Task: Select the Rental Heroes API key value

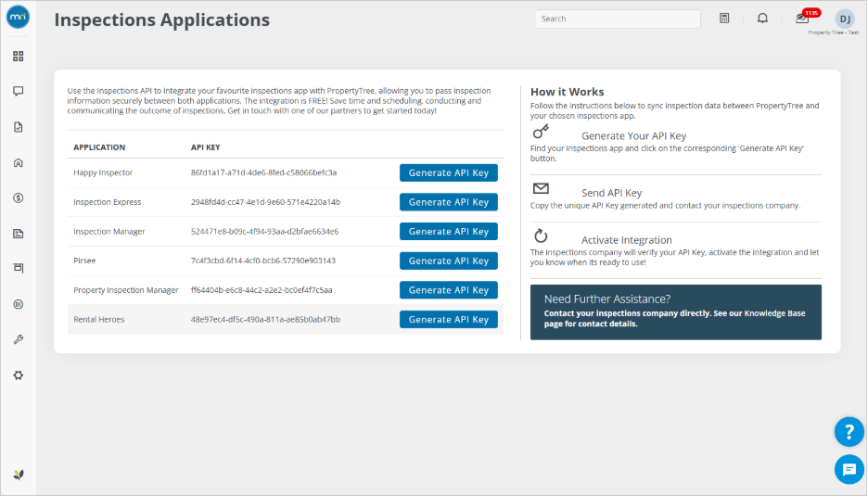Action: 266,320
